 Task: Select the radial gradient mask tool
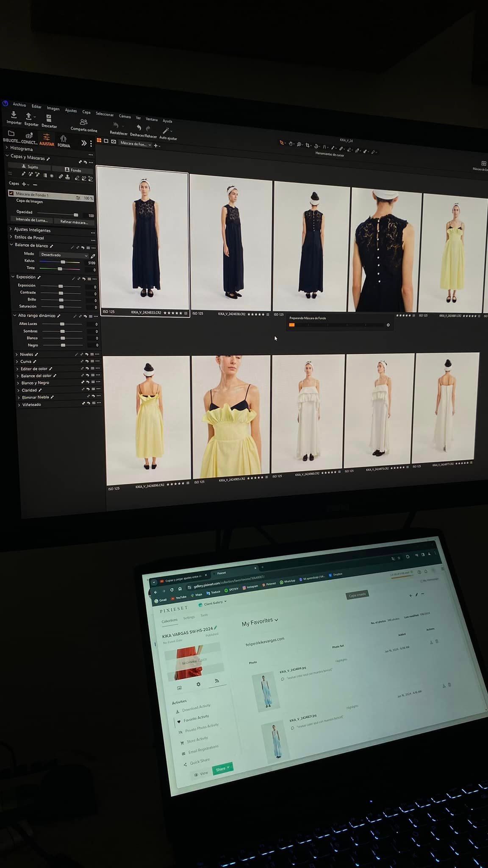[x=52, y=176]
